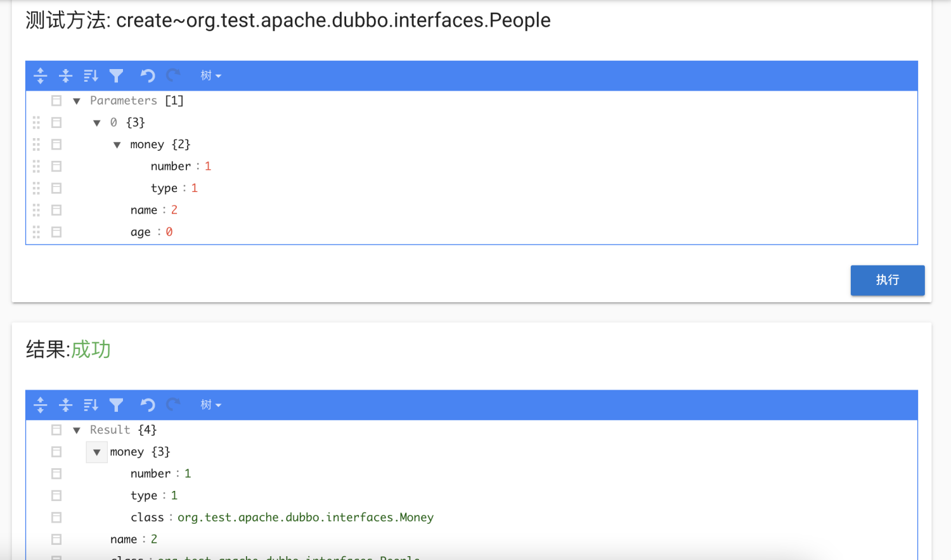Collapse the money node in parameters

(117, 145)
